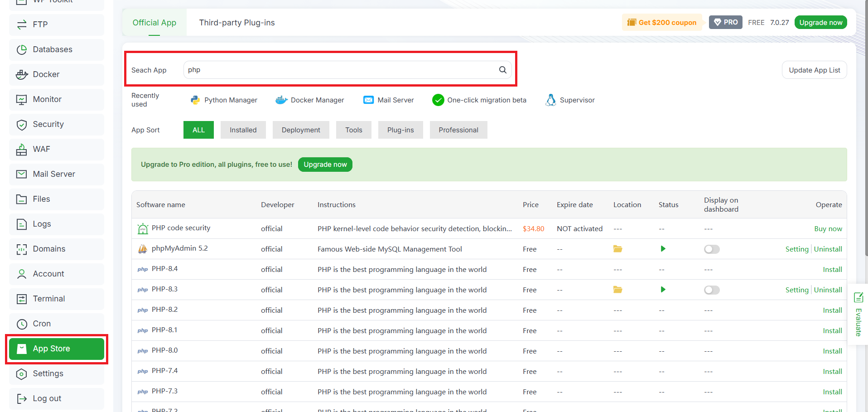
Task: Click the NOT activated expire date cell
Action: [580, 229]
